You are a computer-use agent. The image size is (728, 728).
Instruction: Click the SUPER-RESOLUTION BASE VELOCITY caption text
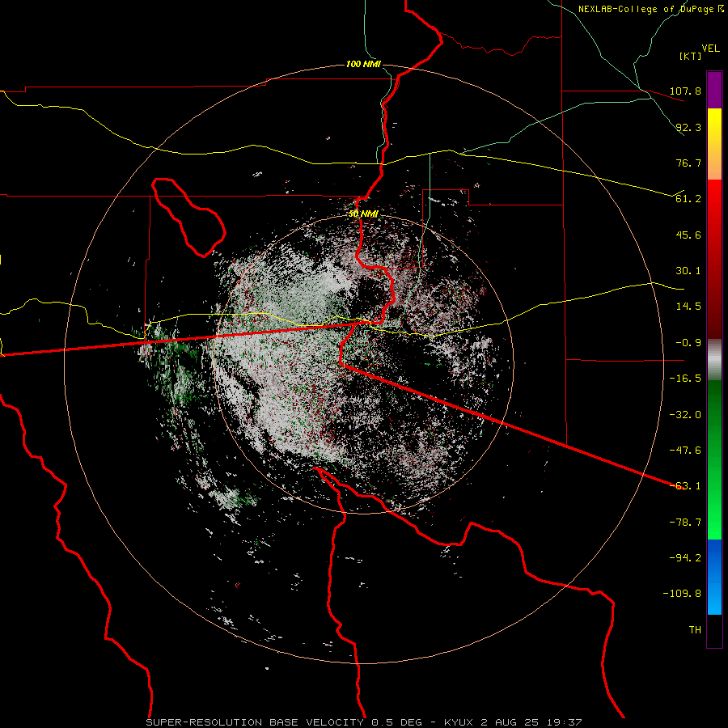(255, 722)
